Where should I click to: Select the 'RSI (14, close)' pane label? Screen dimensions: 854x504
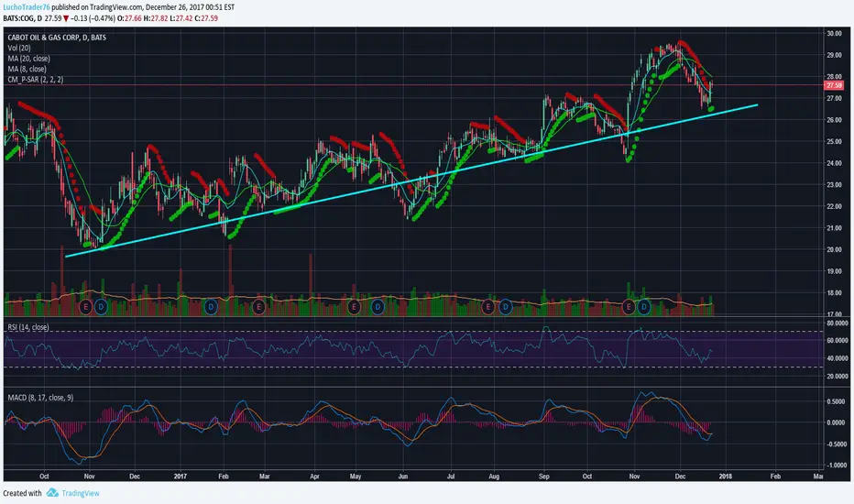(27, 327)
